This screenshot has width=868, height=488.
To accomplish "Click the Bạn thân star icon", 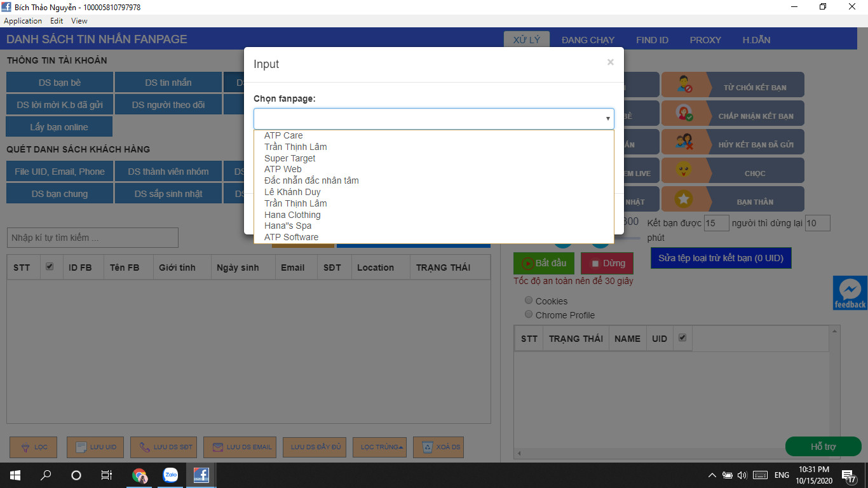I will click(684, 199).
